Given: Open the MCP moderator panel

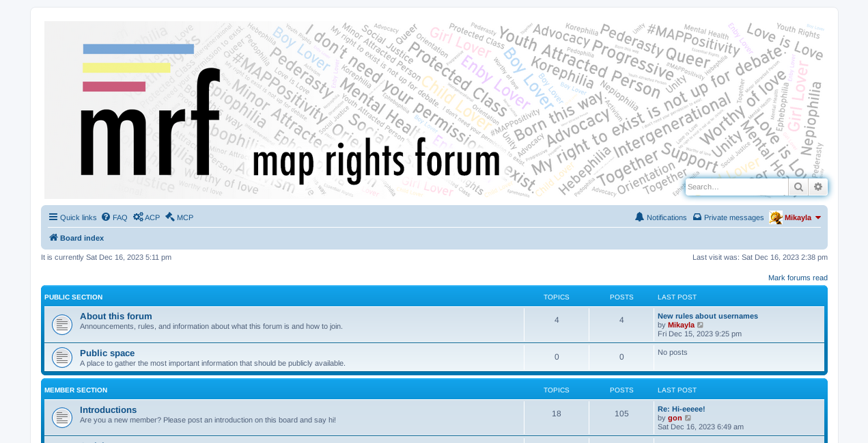Looking at the screenshot, I should [180, 217].
